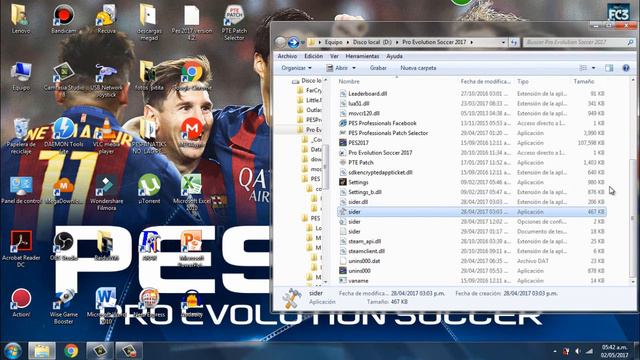Select the uTorrent desktop shortcut
The height and width of the screenshot is (360, 640).
point(149,189)
